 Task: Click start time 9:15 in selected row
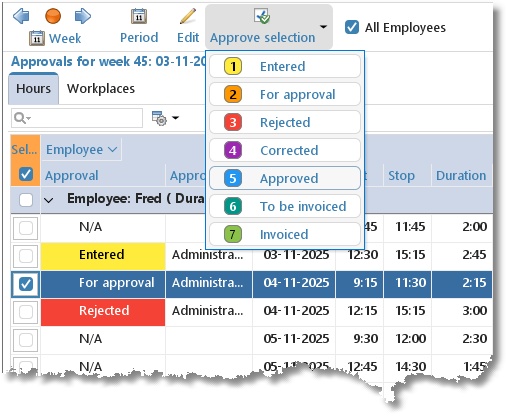tap(365, 283)
